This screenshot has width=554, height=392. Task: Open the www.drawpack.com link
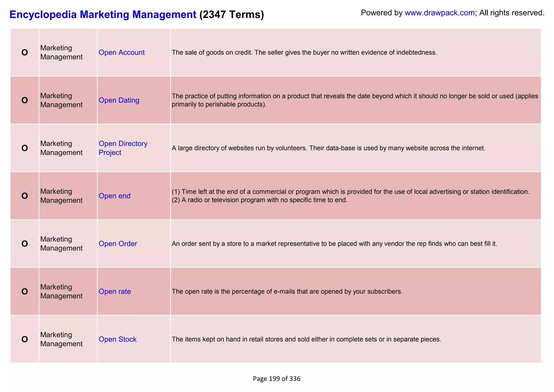(x=440, y=13)
